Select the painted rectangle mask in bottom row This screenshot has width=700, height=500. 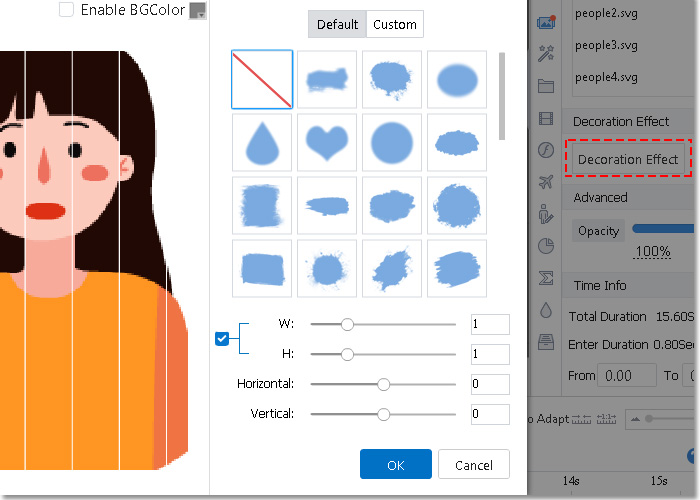262,268
